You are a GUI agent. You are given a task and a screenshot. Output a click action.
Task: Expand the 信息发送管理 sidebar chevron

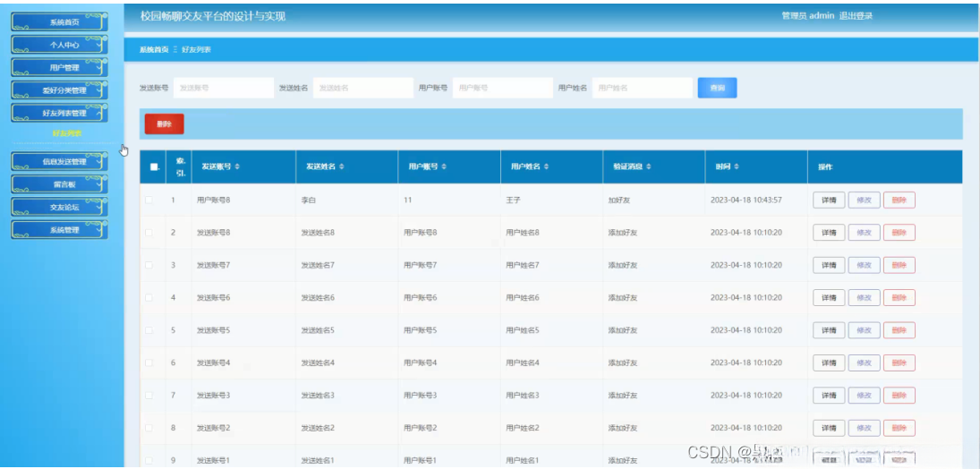(98, 161)
